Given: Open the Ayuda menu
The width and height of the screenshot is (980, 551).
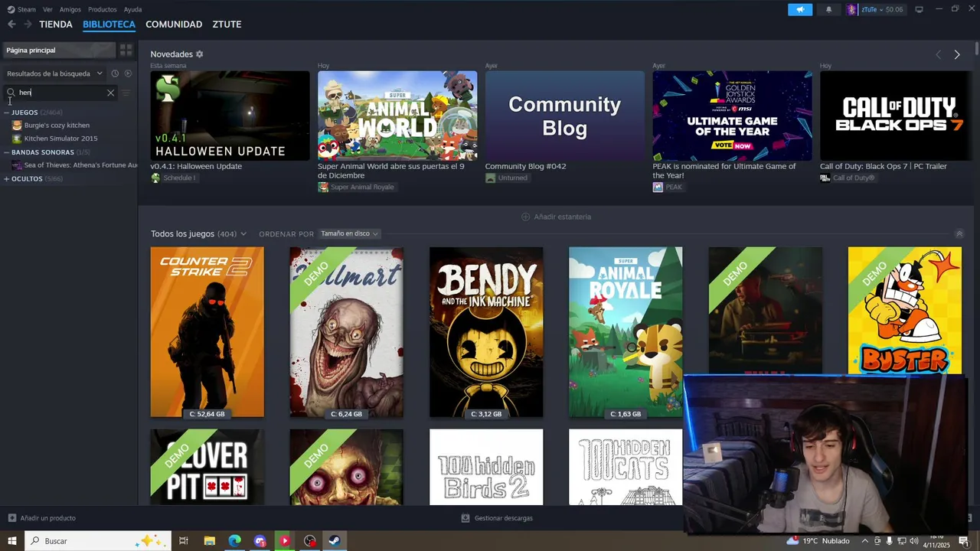Looking at the screenshot, I should pyautogui.click(x=132, y=9).
